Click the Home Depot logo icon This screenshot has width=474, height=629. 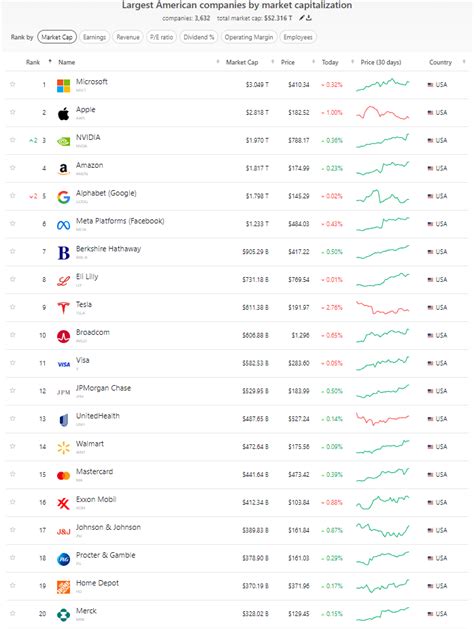tap(63, 586)
